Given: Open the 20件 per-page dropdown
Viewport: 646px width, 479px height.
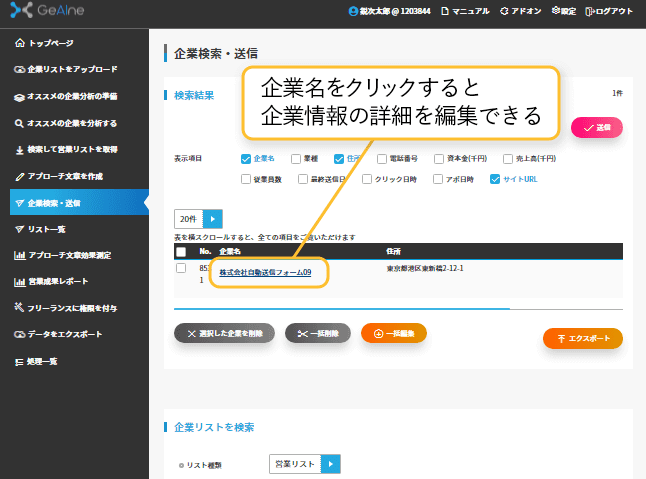Looking at the screenshot, I should (x=198, y=219).
